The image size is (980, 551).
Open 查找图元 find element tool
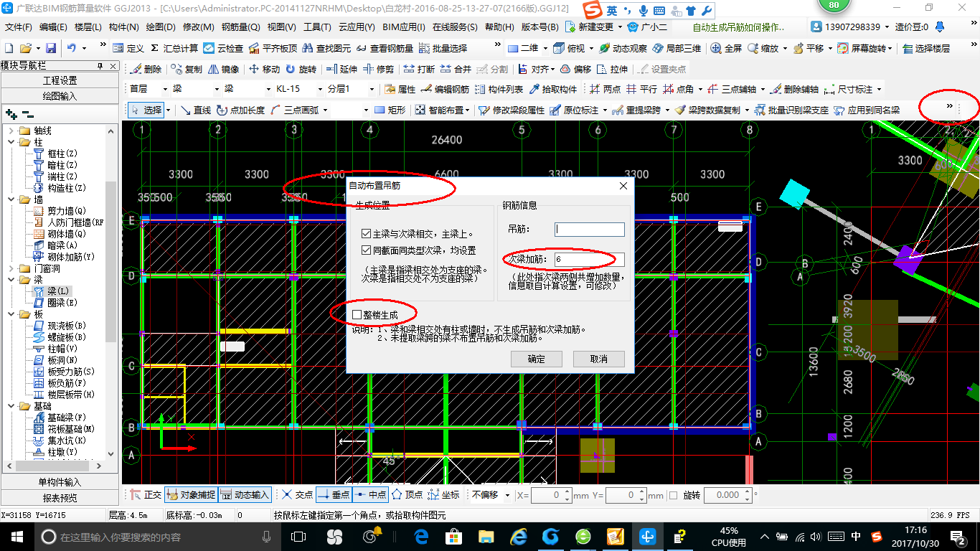327,48
